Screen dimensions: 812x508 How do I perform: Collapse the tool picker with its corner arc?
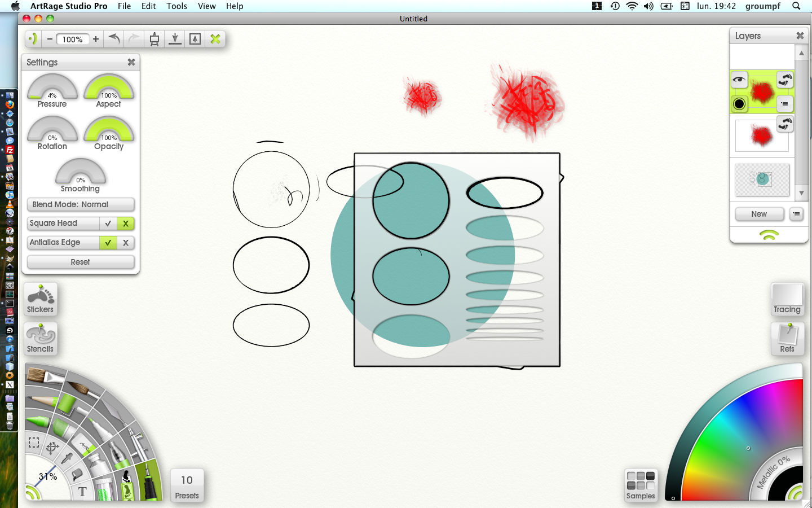click(x=32, y=493)
